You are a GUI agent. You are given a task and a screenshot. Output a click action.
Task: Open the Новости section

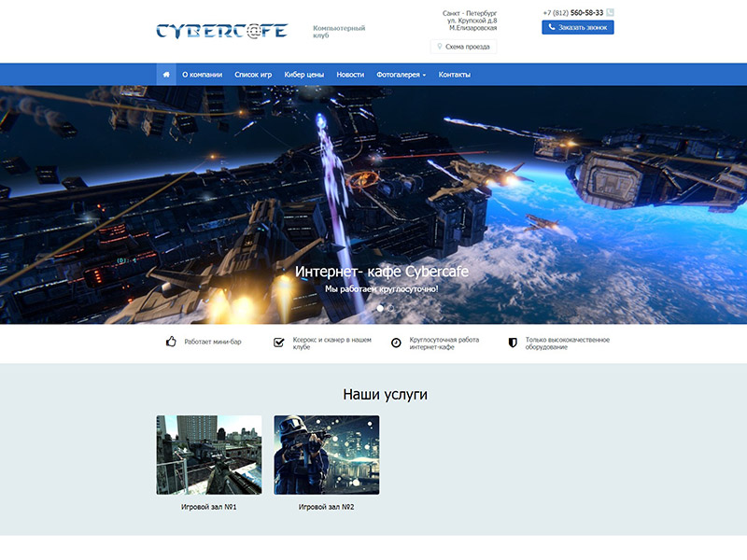click(x=350, y=75)
